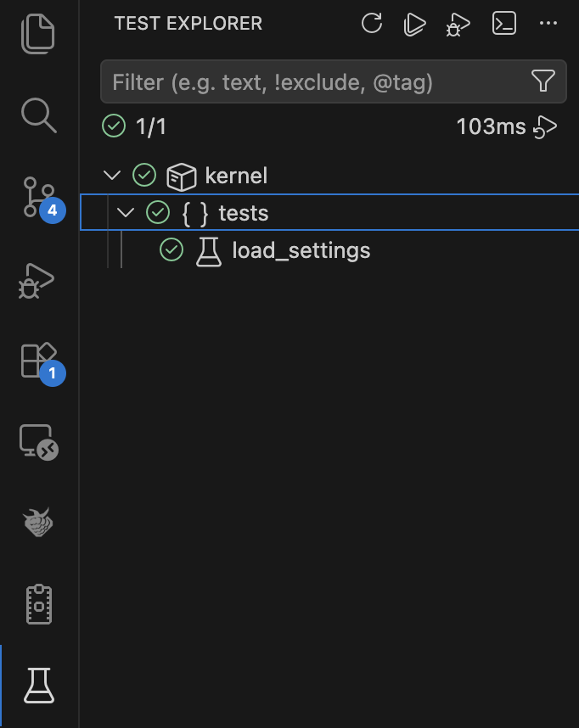Image resolution: width=579 pixels, height=728 pixels.
Task: Collapse the tests module node
Action: pos(126,212)
